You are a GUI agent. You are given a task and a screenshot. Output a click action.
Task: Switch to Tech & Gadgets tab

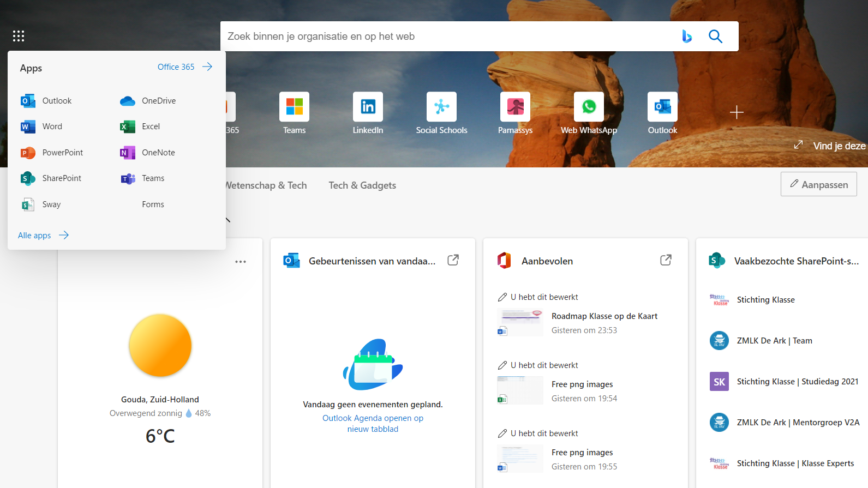click(x=362, y=185)
